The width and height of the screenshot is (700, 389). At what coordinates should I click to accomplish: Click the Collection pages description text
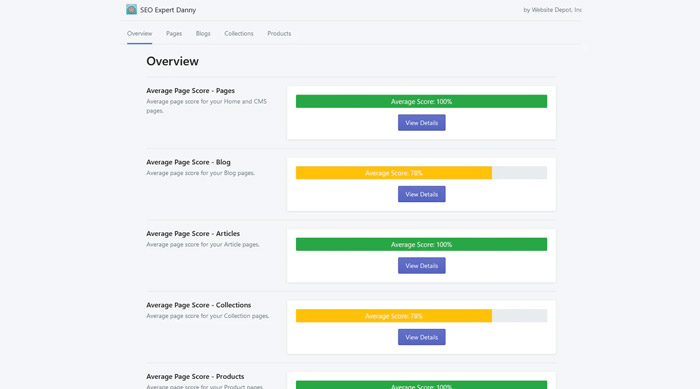pyautogui.click(x=208, y=316)
